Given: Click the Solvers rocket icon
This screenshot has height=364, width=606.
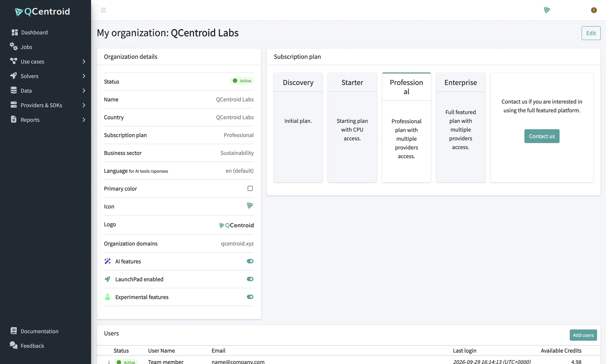Looking at the screenshot, I should (x=13, y=76).
